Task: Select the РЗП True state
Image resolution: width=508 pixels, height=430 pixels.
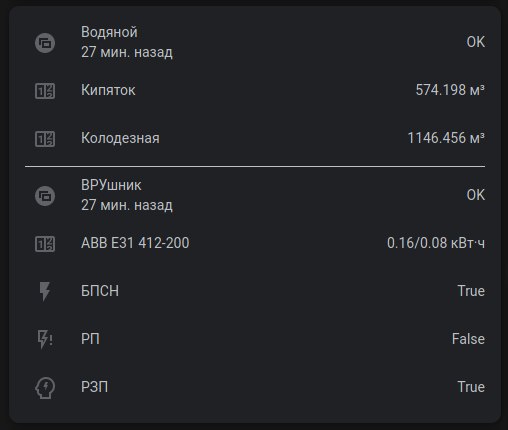Action: point(471,387)
